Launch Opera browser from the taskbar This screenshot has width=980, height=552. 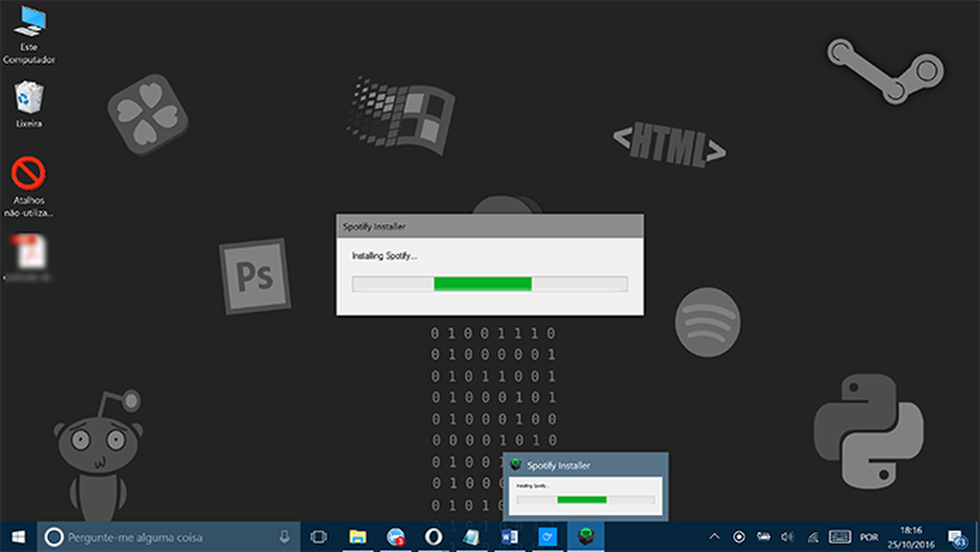tap(433, 537)
